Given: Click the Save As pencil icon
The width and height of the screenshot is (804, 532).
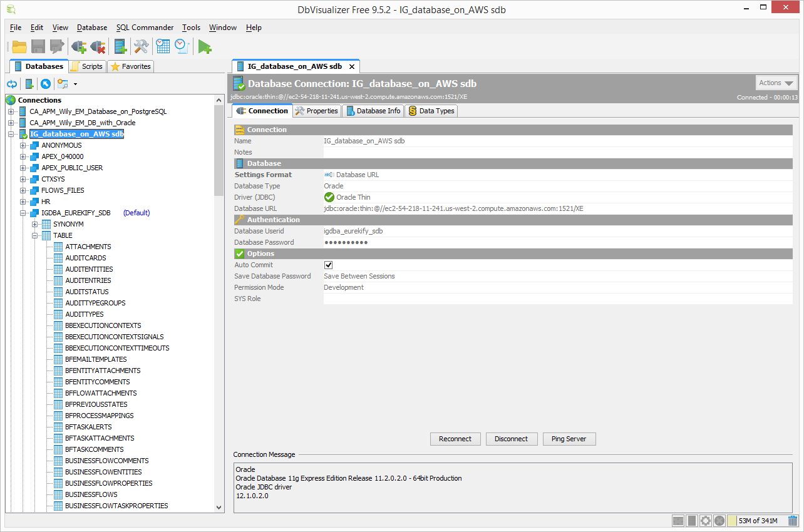Looking at the screenshot, I should pos(57,46).
